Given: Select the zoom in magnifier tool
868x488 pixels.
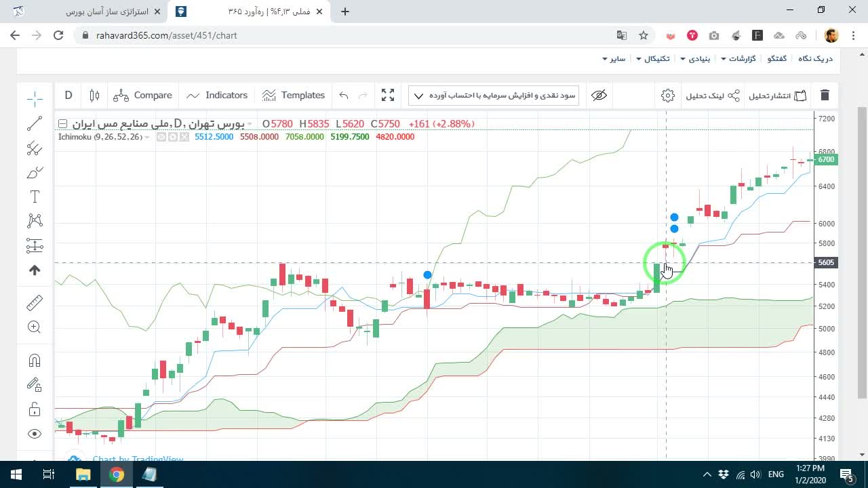Looking at the screenshot, I should (35, 327).
